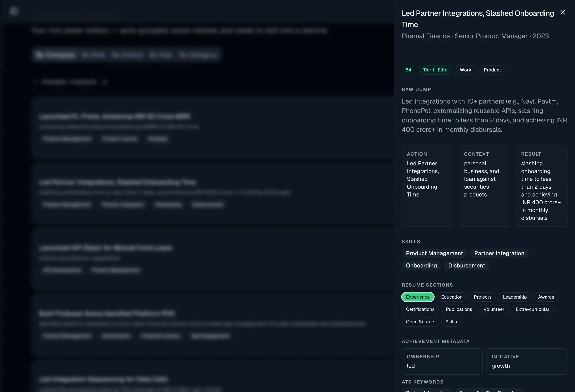
Task: Click the Product tag
Action: [x=492, y=70]
